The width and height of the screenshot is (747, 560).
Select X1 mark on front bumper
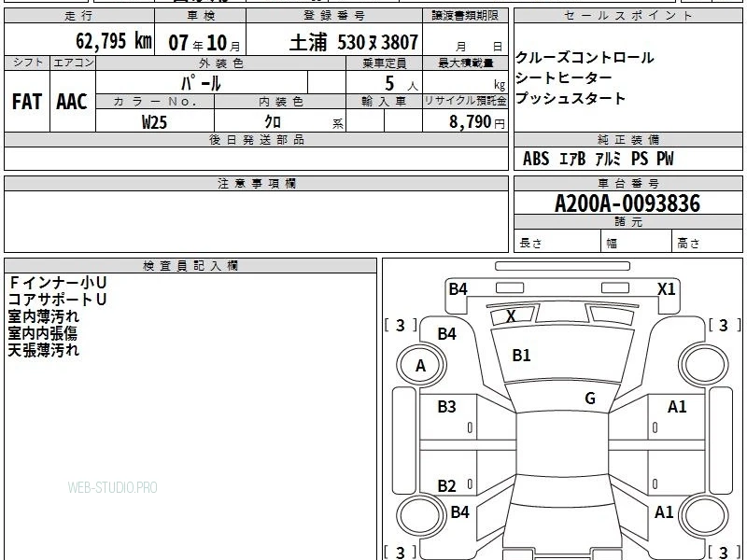tap(667, 289)
